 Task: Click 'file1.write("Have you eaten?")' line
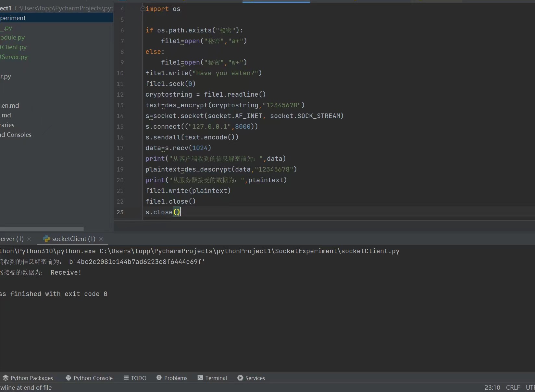(204, 73)
